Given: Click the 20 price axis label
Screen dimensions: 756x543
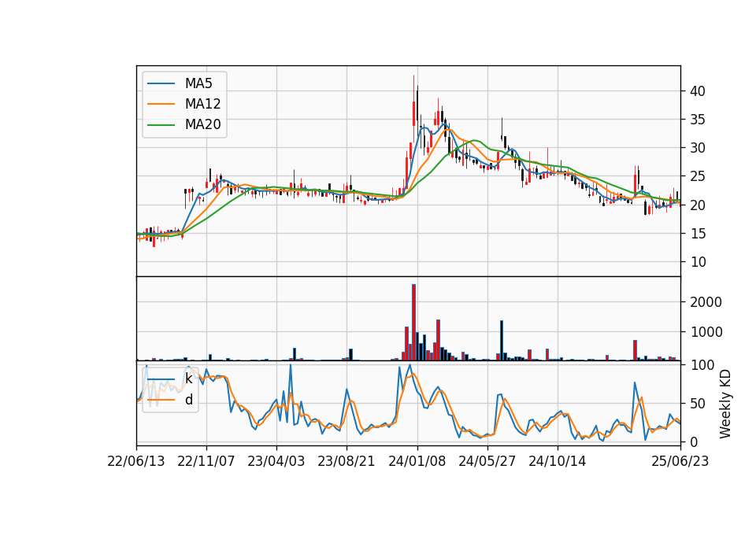Looking at the screenshot, I should point(697,205).
